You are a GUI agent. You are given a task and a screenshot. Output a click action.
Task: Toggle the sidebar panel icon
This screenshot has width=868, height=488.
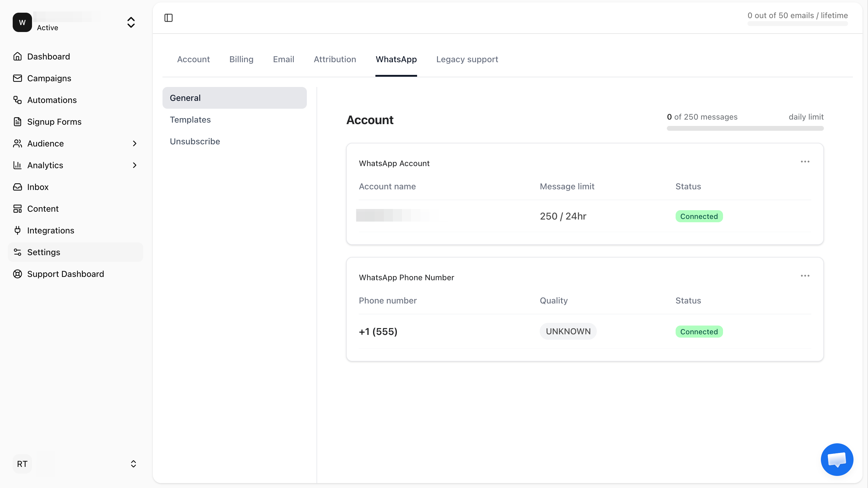click(x=169, y=18)
